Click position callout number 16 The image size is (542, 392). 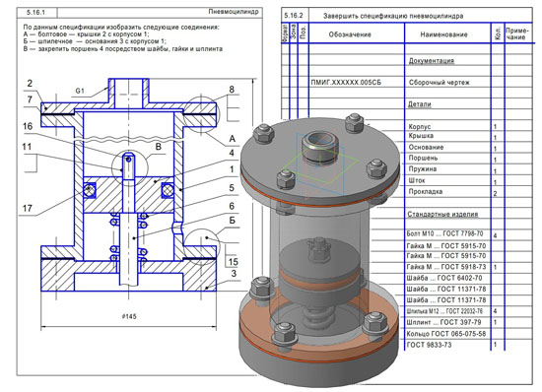[x=28, y=126]
